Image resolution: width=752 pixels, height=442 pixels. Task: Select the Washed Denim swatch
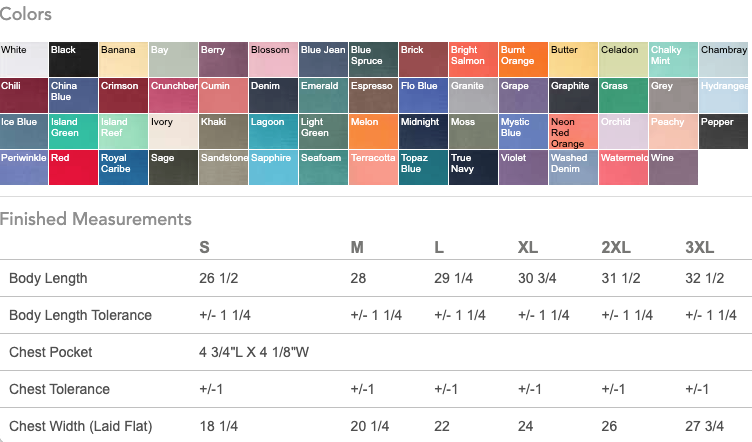click(x=573, y=167)
